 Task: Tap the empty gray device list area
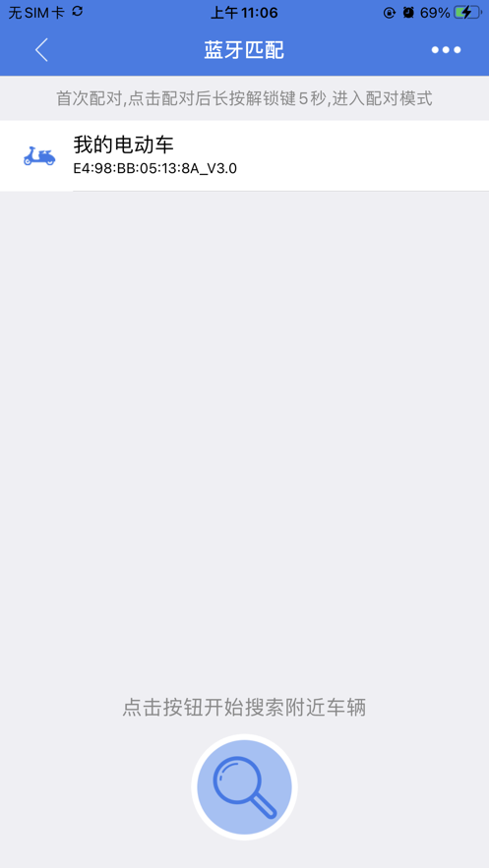pyautogui.click(x=244, y=432)
